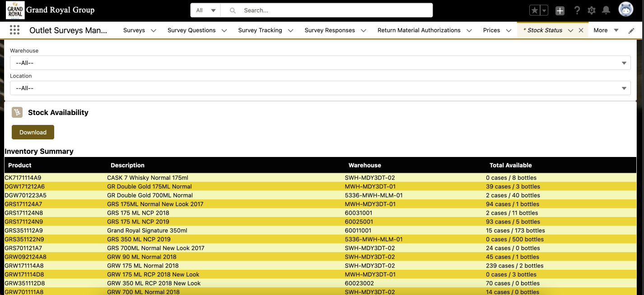Select product code GRS171124N8
Screen dimensions: 644x295
[24, 213]
